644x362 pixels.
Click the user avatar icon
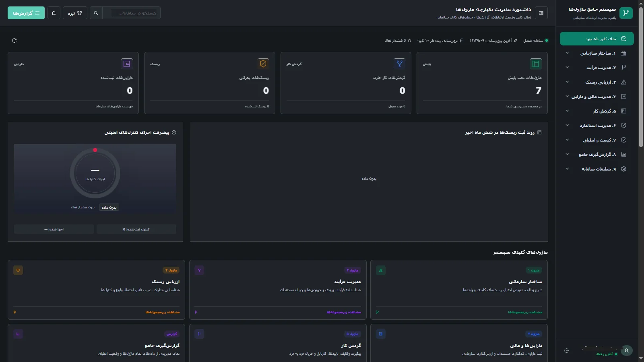(626, 351)
